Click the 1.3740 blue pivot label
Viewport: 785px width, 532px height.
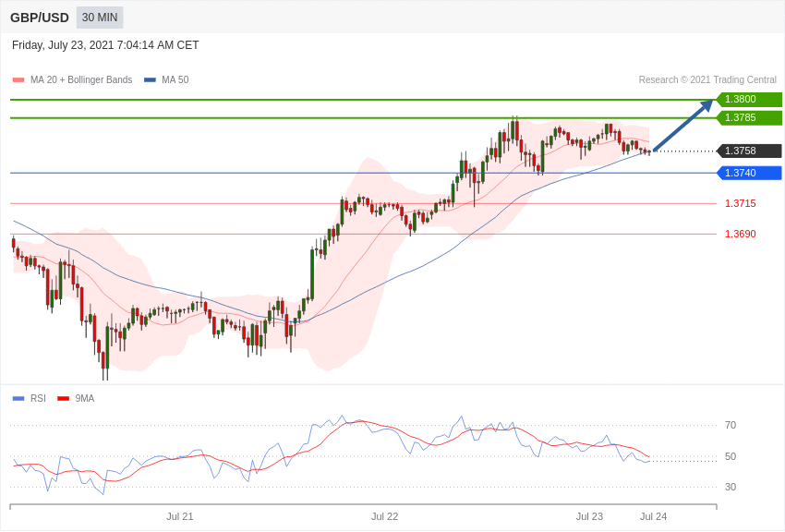(x=749, y=173)
